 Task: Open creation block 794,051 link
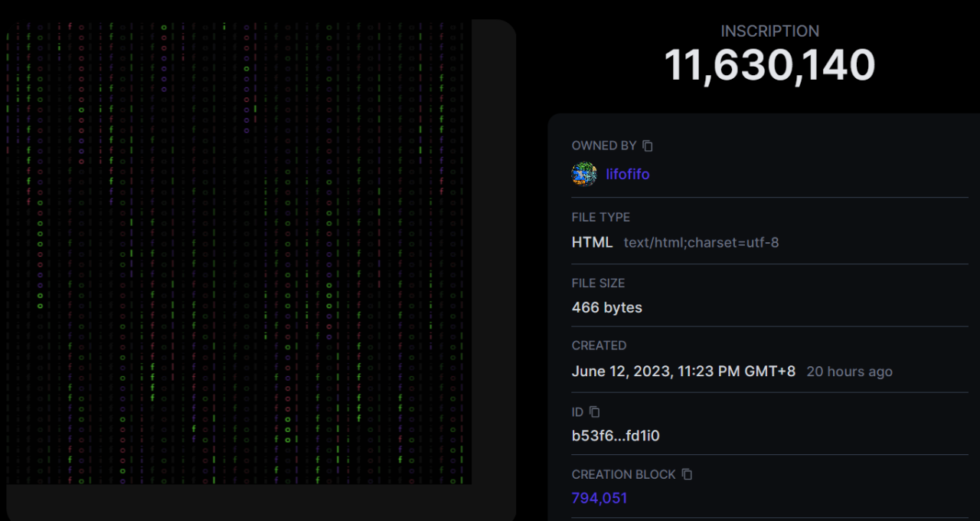pos(599,498)
